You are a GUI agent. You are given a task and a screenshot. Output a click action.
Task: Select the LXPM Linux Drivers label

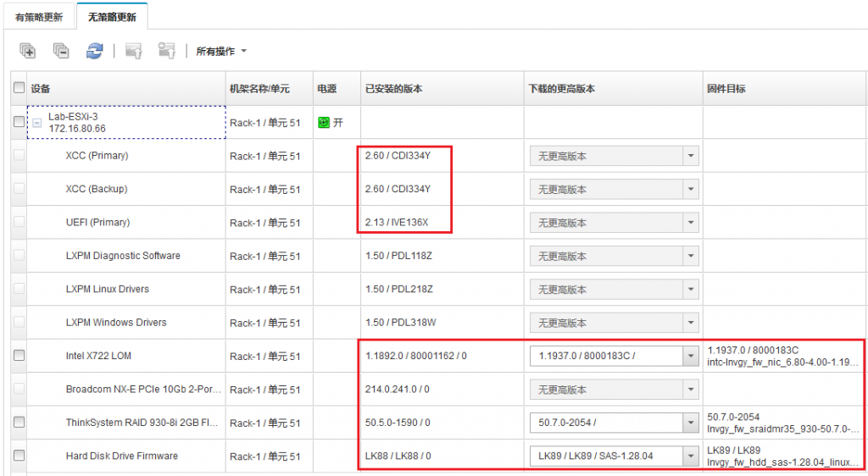point(108,289)
